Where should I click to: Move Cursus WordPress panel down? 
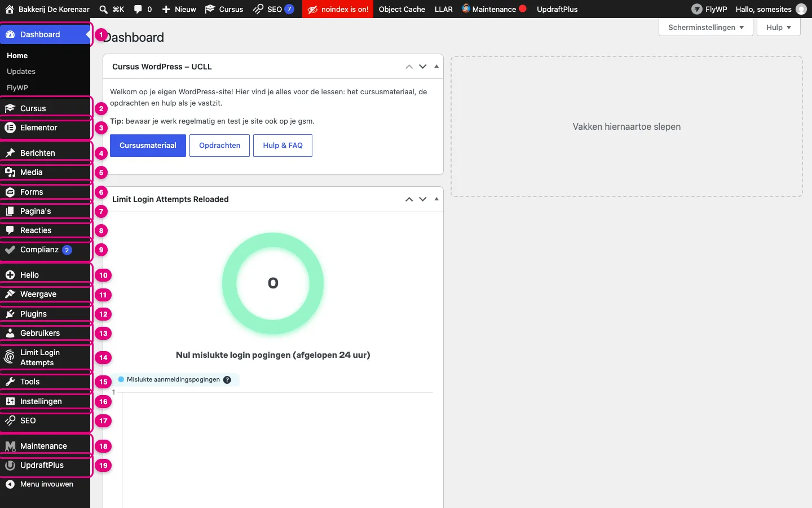[x=423, y=67]
